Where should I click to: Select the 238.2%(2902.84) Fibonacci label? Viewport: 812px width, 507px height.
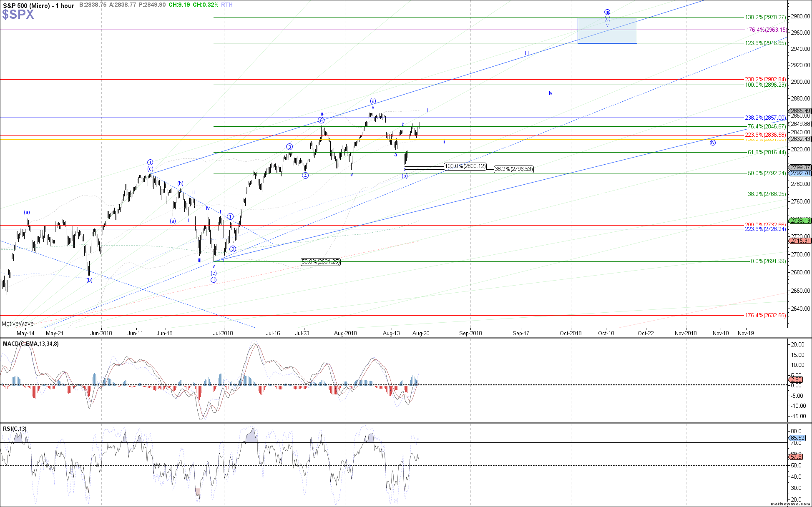[x=765, y=79]
